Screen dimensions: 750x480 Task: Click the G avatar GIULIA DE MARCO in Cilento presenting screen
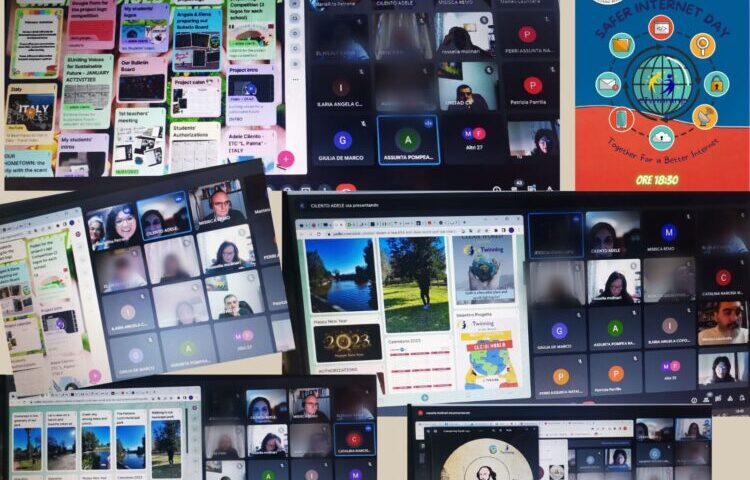click(x=559, y=330)
